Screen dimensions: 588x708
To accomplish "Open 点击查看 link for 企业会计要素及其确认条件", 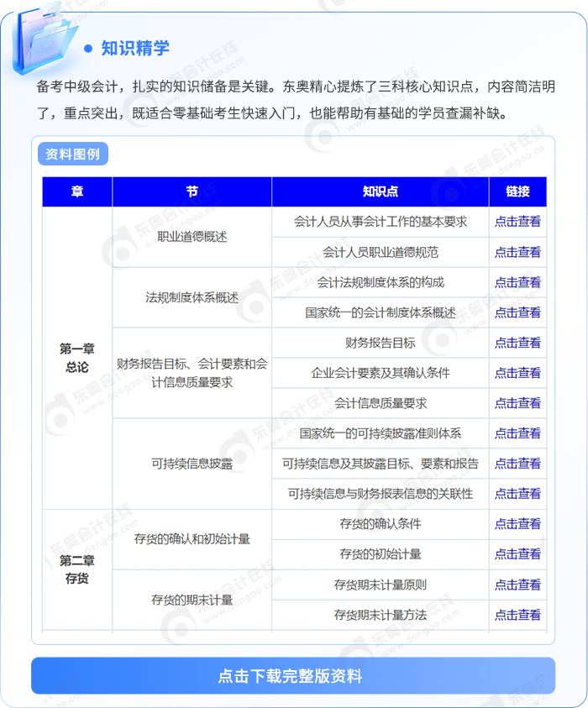I will (x=517, y=373).
